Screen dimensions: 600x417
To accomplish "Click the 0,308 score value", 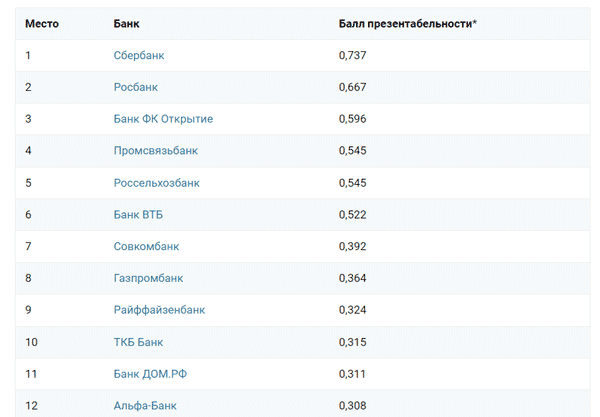I will [353, 405].
